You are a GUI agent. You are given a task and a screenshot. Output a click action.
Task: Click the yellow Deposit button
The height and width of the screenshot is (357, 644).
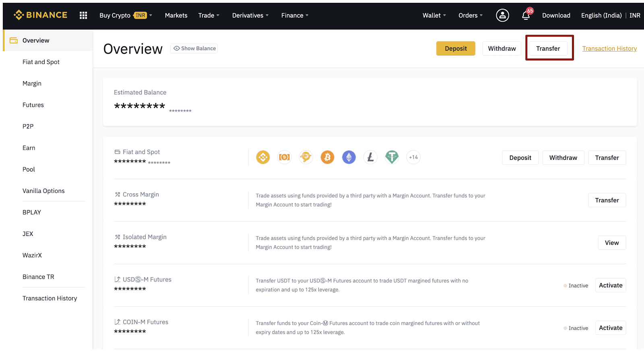pyautogui.click(x=456, y=49)
